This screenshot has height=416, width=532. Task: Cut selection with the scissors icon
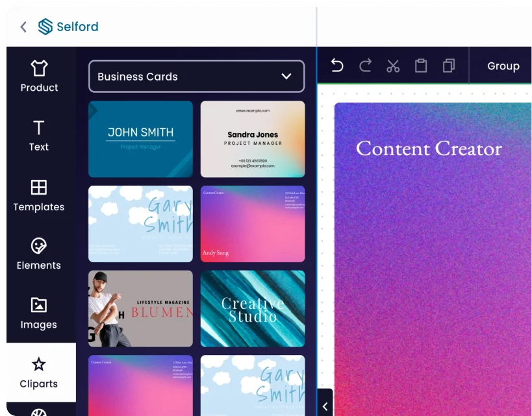click(x=393, y=66)
